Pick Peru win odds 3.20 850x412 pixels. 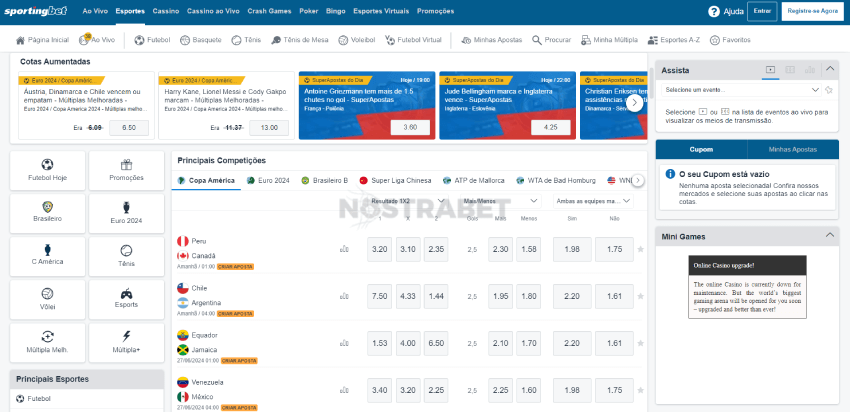379,249
